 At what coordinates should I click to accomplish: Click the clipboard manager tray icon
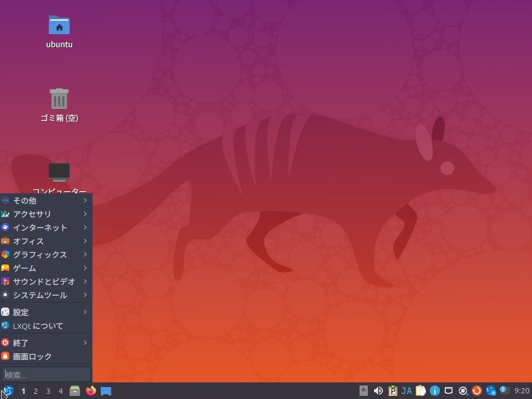click(x=420, y=391)
